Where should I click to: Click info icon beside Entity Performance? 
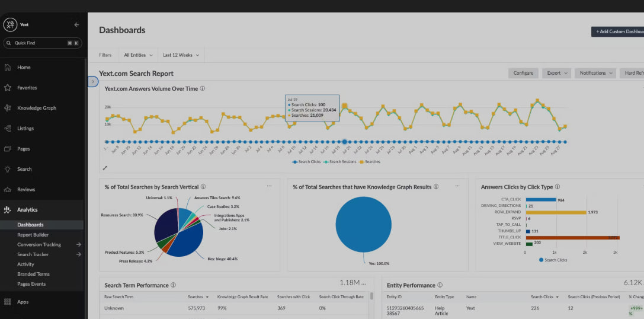click(440, 285)
